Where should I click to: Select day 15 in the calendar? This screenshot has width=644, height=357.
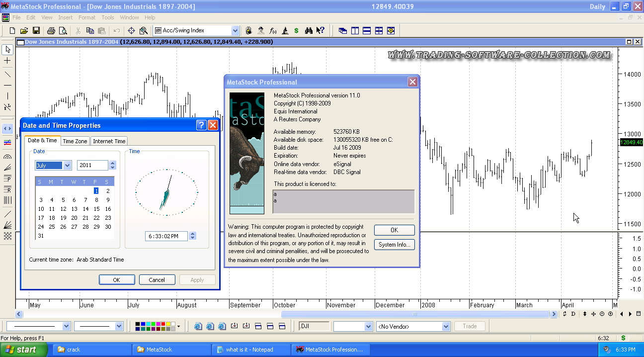click(97, 209)
